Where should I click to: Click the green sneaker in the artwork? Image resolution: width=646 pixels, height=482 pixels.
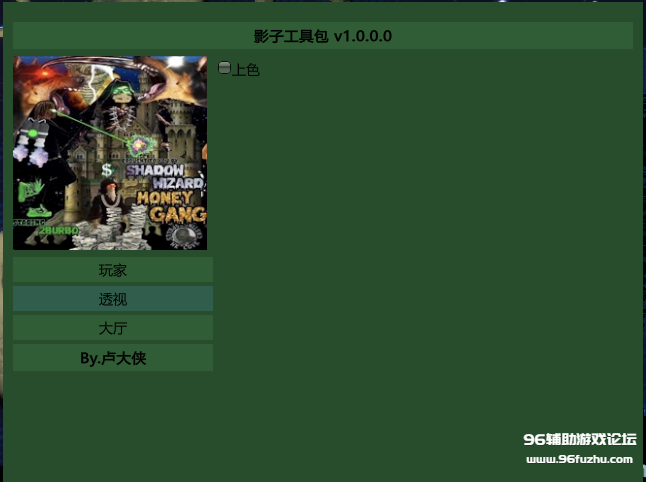coord(38,211)
